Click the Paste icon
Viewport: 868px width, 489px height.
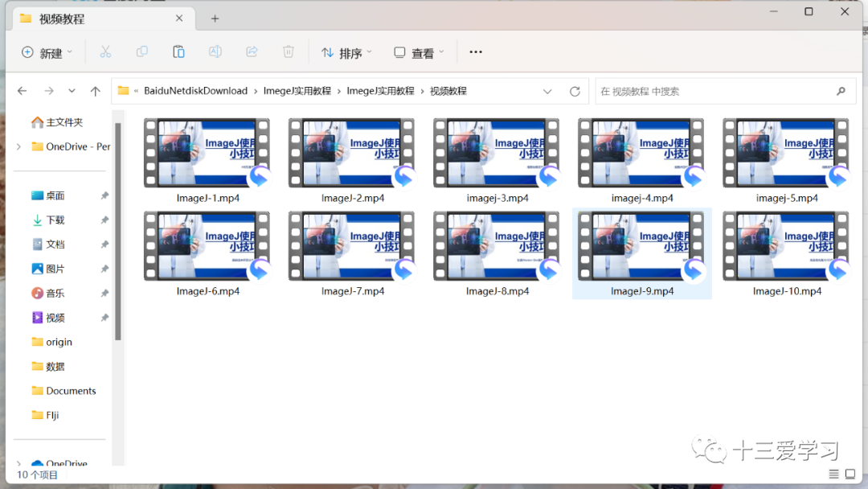[178, 51]
